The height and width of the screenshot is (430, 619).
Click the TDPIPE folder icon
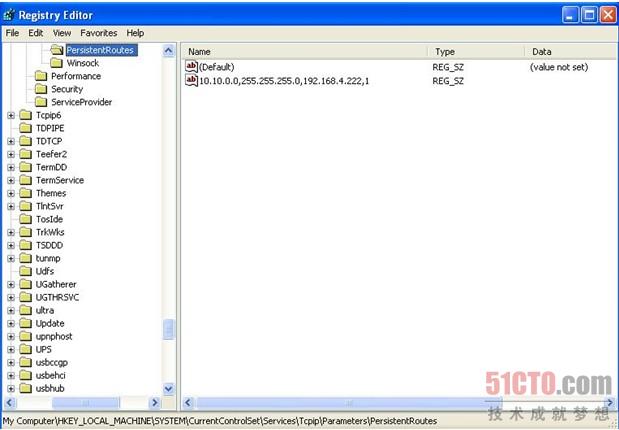(26, 128)
